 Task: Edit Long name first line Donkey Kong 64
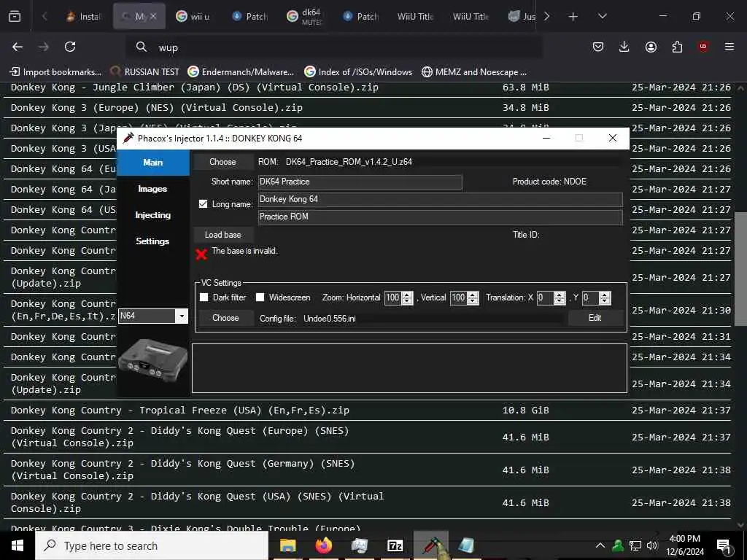tap(440, 199)
